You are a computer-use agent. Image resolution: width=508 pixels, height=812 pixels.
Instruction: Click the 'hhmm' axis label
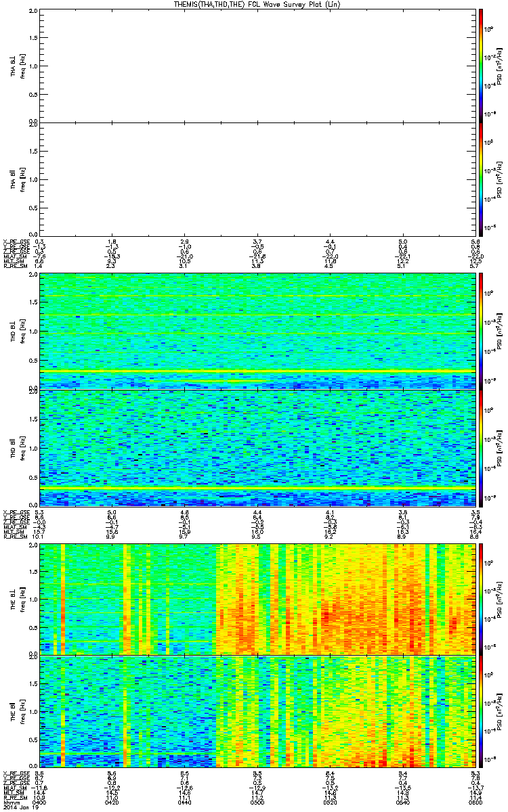click(10, 802)
